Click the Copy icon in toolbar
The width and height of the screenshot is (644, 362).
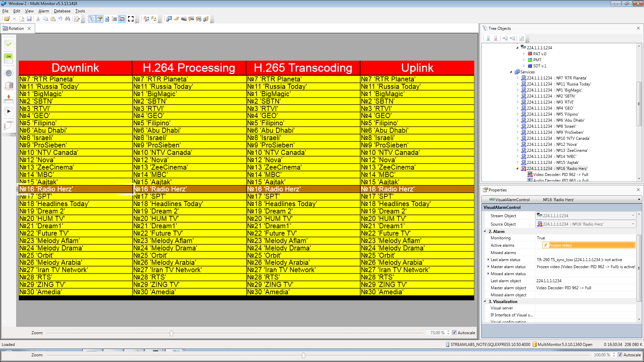[45, 19]
